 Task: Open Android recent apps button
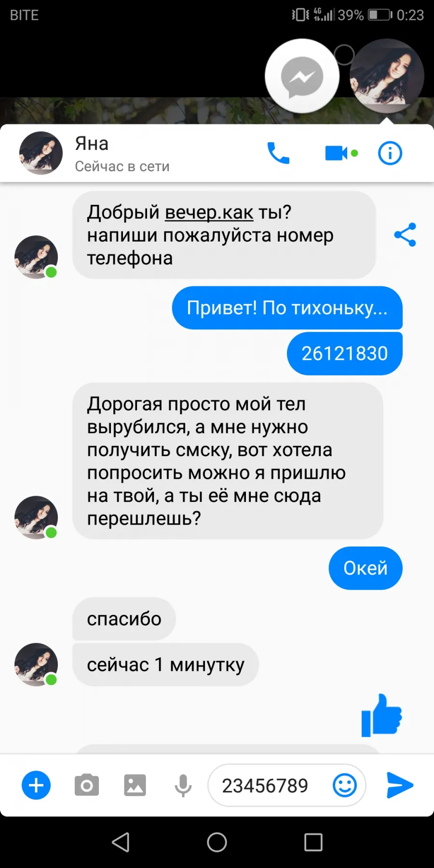tap(313, 842)
